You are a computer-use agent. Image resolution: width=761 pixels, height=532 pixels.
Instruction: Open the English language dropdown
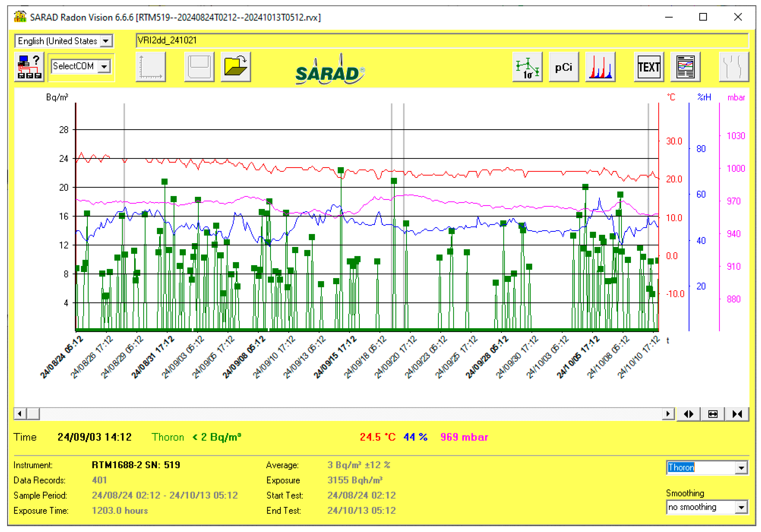(106, 41)
